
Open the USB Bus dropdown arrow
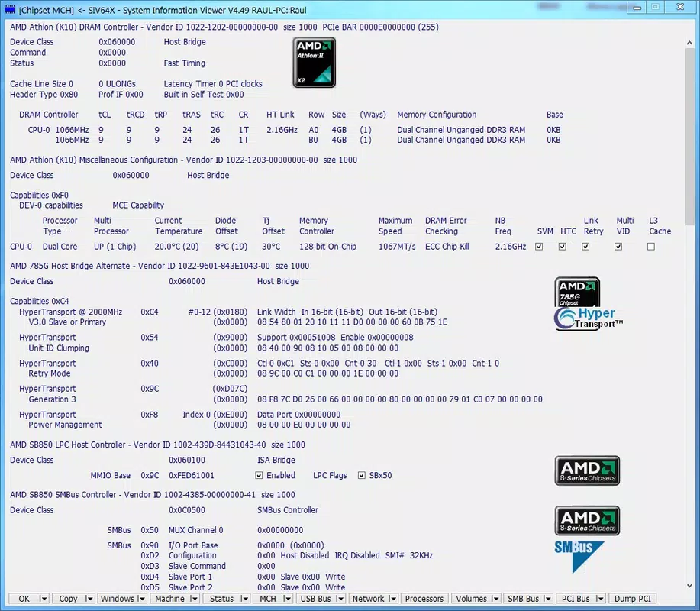click(x=340, y=599)
